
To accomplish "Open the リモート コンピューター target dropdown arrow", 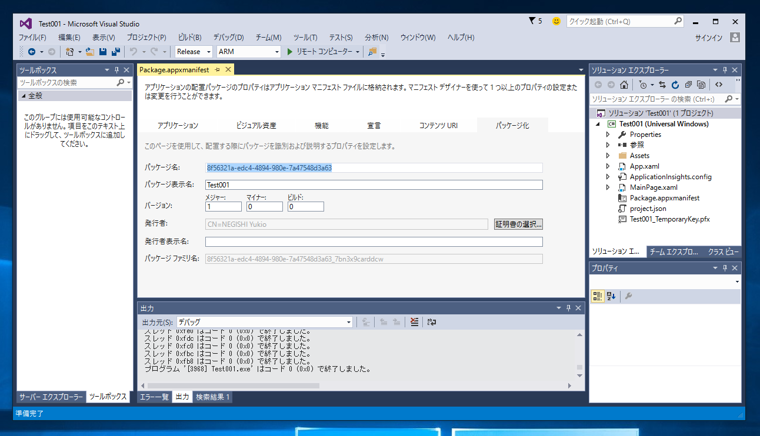I will (358, 51).
